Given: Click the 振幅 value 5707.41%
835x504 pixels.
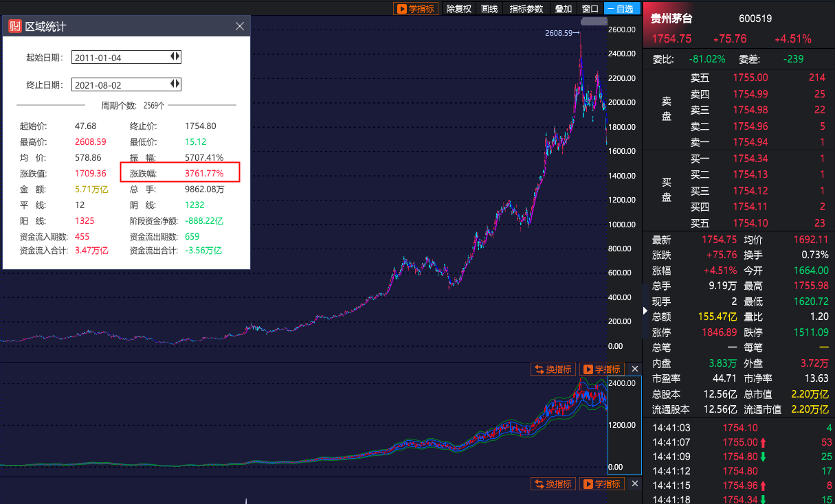Looking at the screenshot, I should pos(204,158).
